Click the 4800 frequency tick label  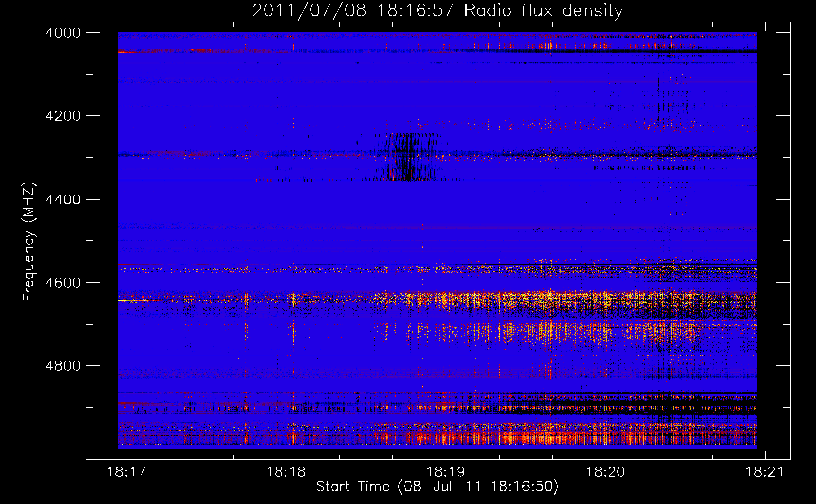[63, 366]
